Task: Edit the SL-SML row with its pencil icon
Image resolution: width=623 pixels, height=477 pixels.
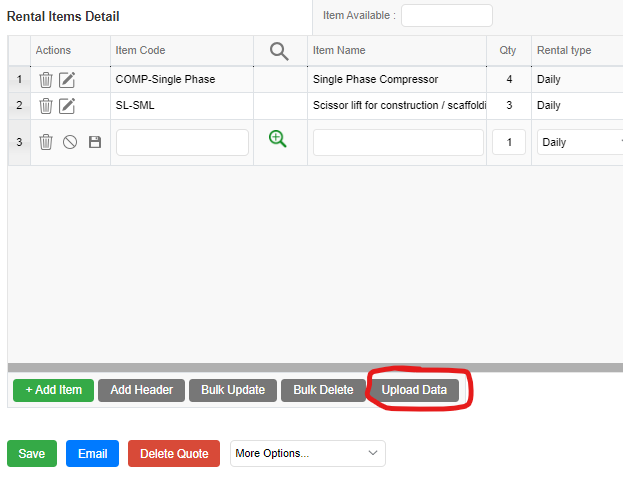Action: click(x=67, y=106)
